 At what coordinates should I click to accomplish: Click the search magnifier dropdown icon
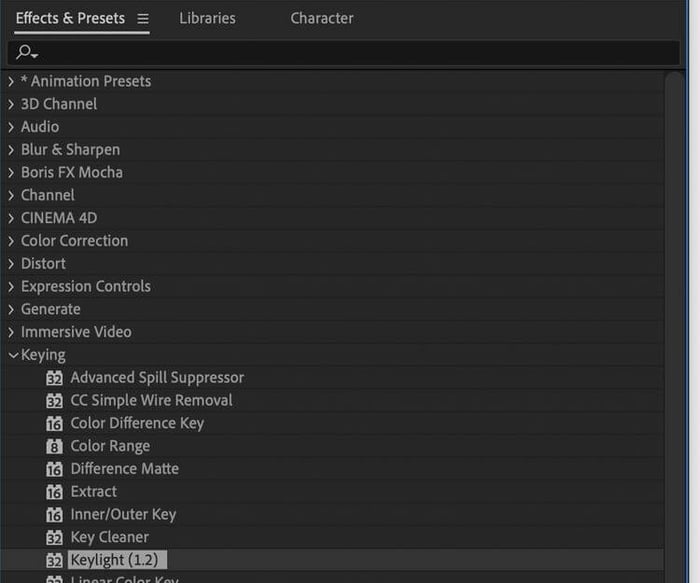(27, 52)
